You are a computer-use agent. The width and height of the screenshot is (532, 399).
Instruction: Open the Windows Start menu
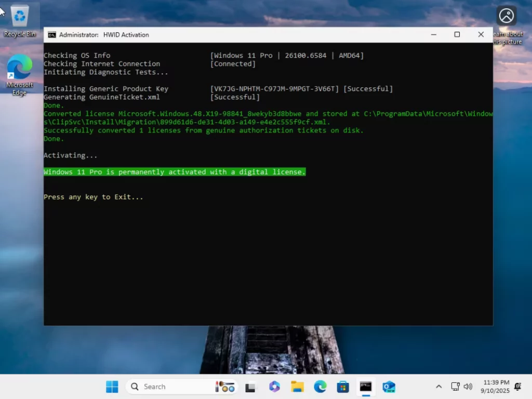[112, 387]
